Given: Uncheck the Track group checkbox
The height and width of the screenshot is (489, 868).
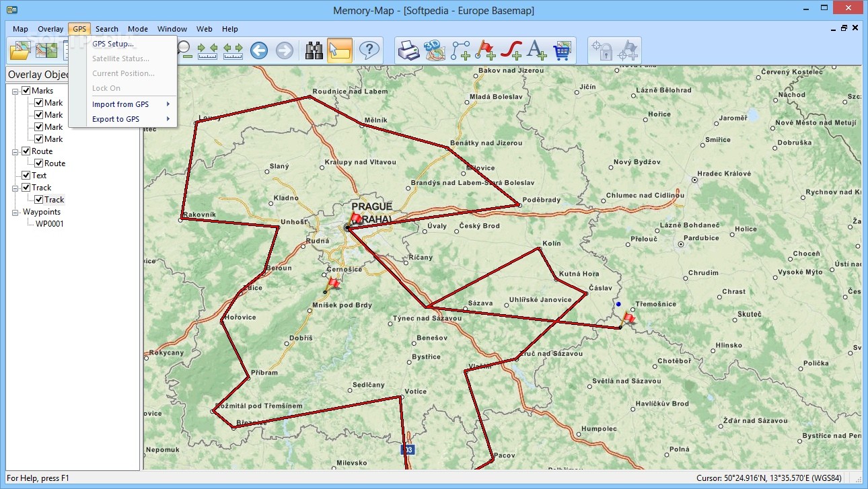Looking at the screenshot, I should (26, 188).
